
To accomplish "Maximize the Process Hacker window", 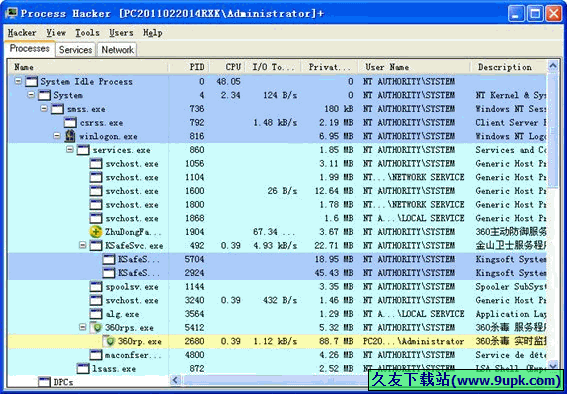I will pos(535,14).
